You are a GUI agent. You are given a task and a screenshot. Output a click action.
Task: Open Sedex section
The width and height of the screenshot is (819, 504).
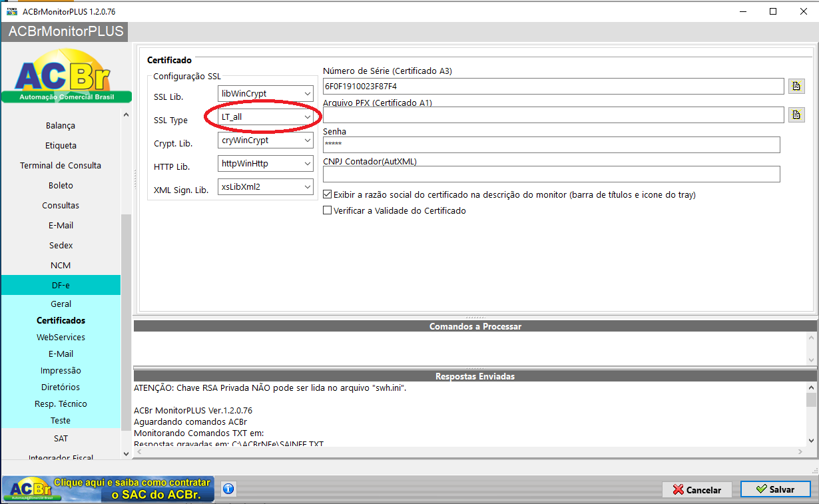point(61,245)
